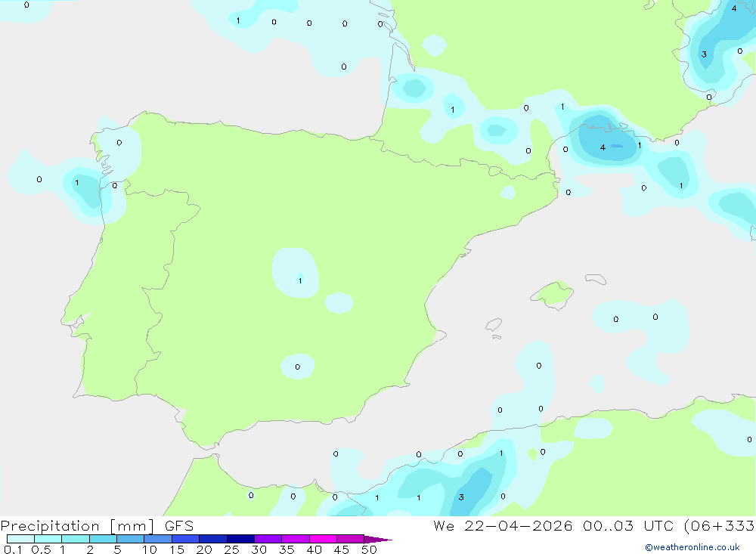Click the '1' value in central Spain
Image resolution: width=756 pixels, height=554 pixels.
(x=300, y=280)
